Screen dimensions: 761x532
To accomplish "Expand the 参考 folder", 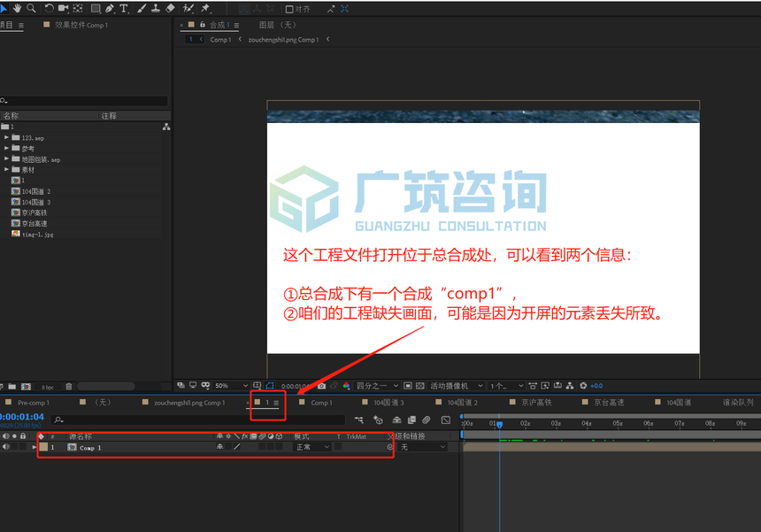I will point(7,148).
